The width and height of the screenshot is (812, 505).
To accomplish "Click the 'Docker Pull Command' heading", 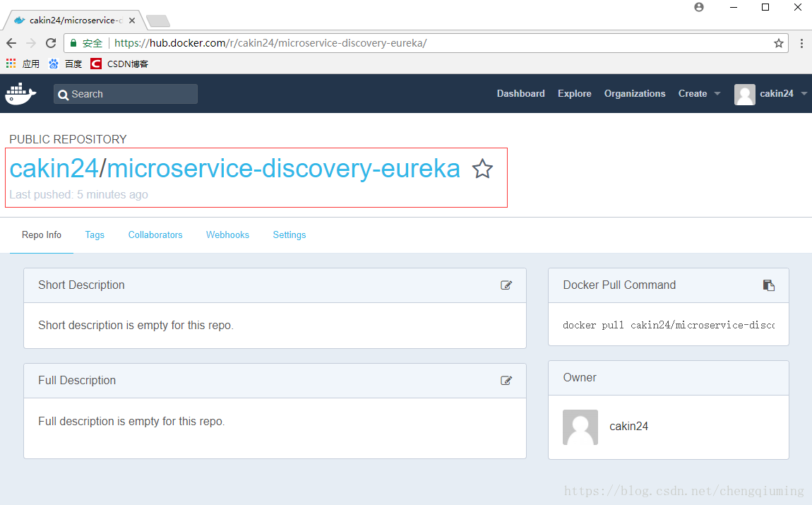I will pyautogui.click(x=619, y=285).
